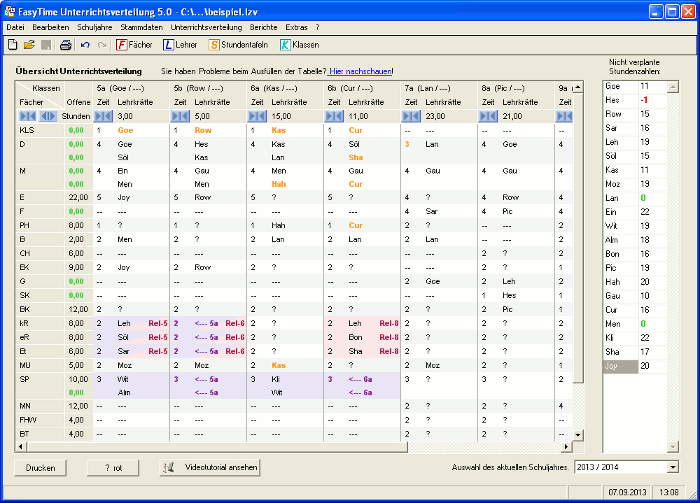Click the printer icon in the toolbar

[65, 45]
